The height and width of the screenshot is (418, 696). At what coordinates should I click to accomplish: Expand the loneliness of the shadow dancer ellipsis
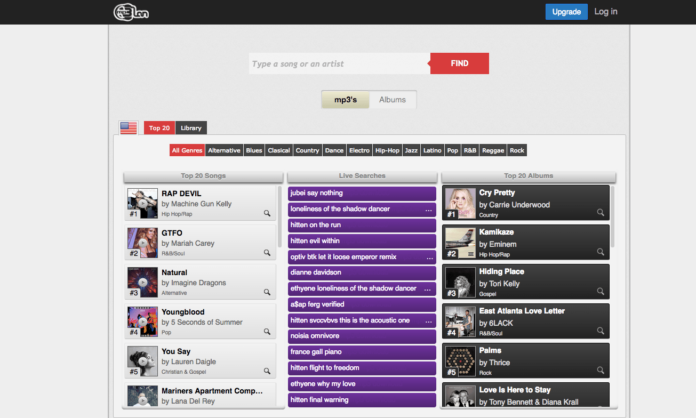point(428,210)
